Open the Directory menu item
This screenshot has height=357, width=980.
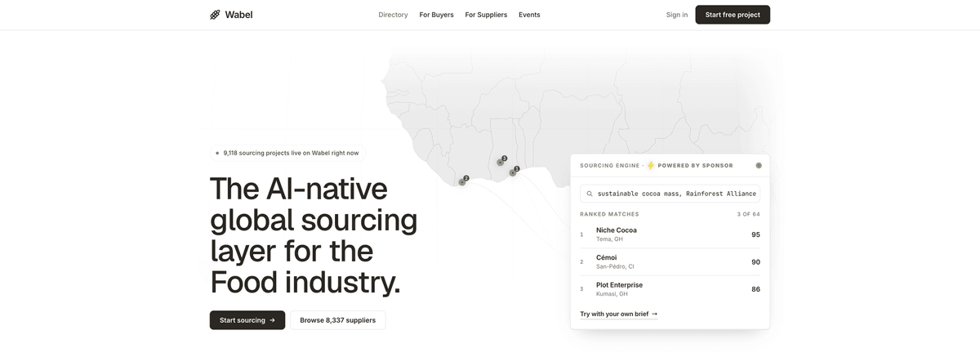393,15
